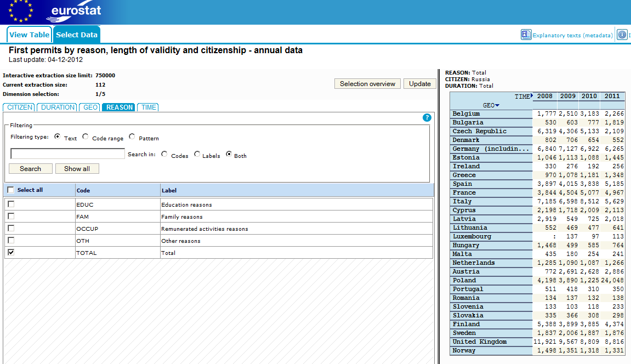631x364 pixels.
Task: Click the 2008 year column header
Action: click(544, 96)
